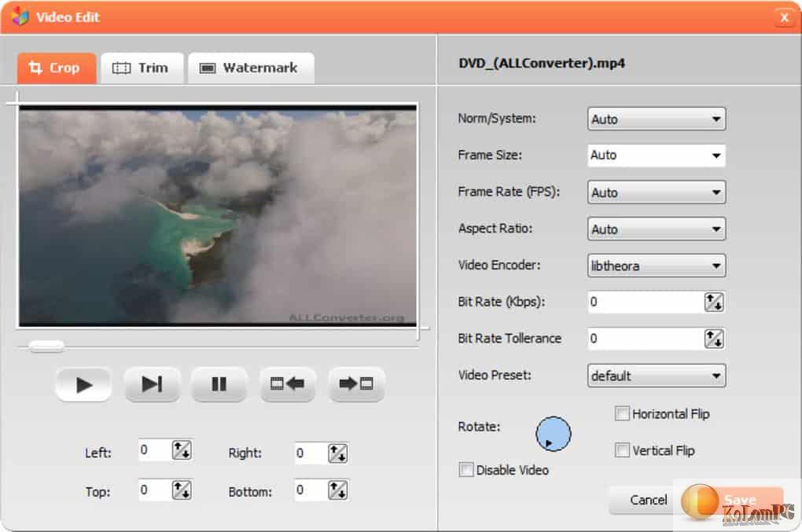The height and width of the screenshot is (532, 802).
Task: Open the Frame Size dropdown
Action: 657,156
